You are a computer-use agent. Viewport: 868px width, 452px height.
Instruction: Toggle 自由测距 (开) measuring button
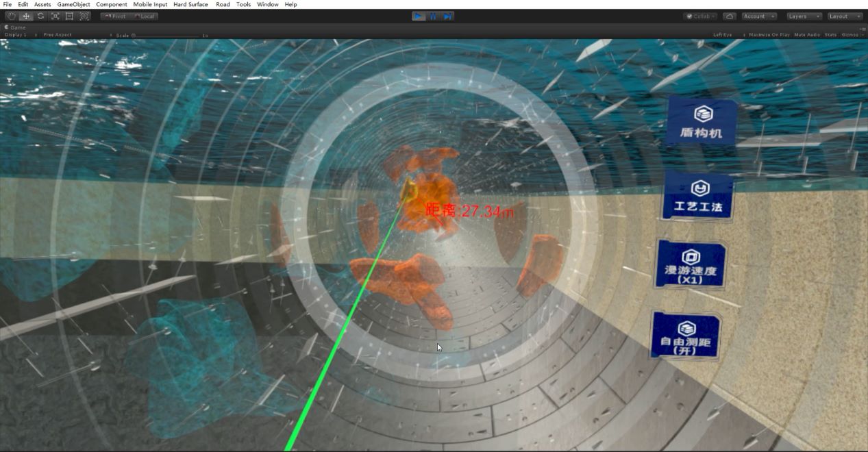pyautogui.click(x=685, y=336)
